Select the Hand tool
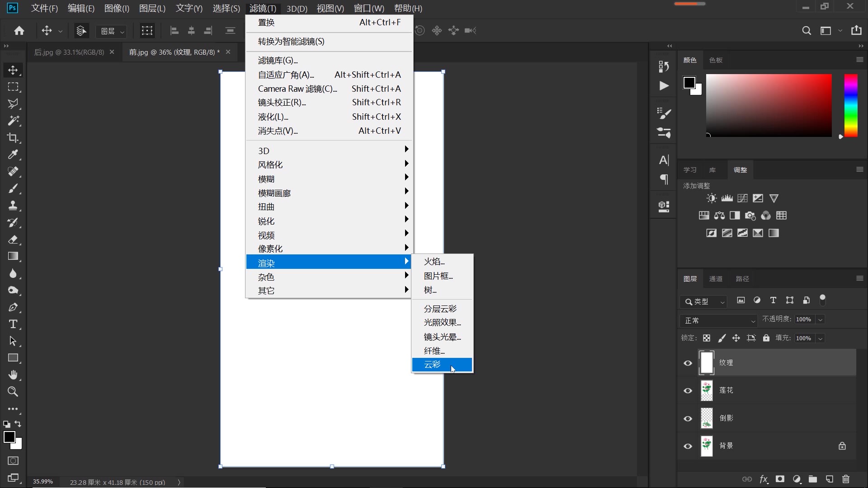The width and height of the screenshot is (868, 488). coord(13,375)
